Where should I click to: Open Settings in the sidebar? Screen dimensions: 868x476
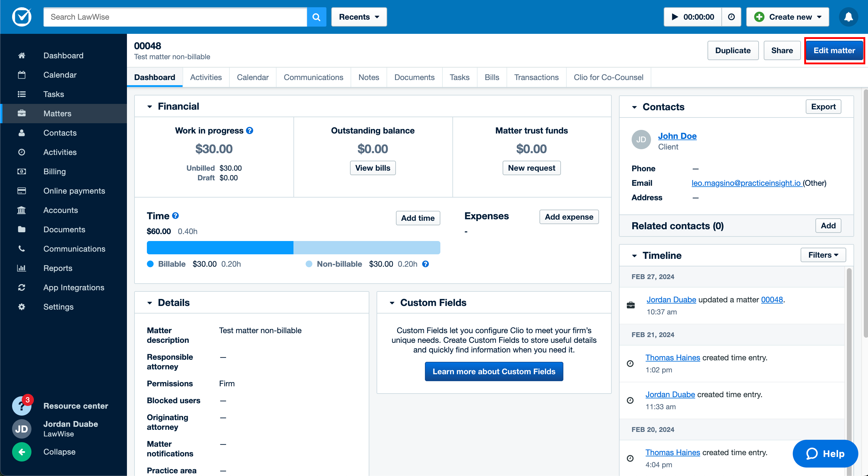[63, 307]
